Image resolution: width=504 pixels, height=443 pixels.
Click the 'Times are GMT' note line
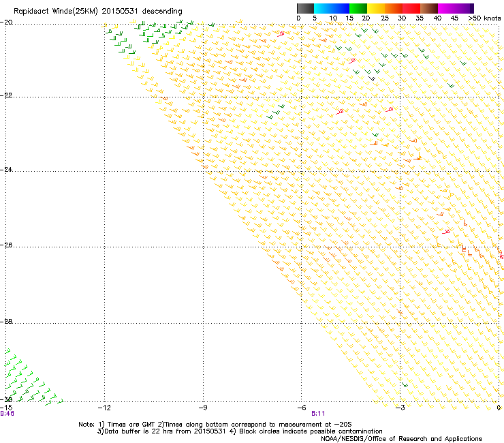tap(215, 425)
